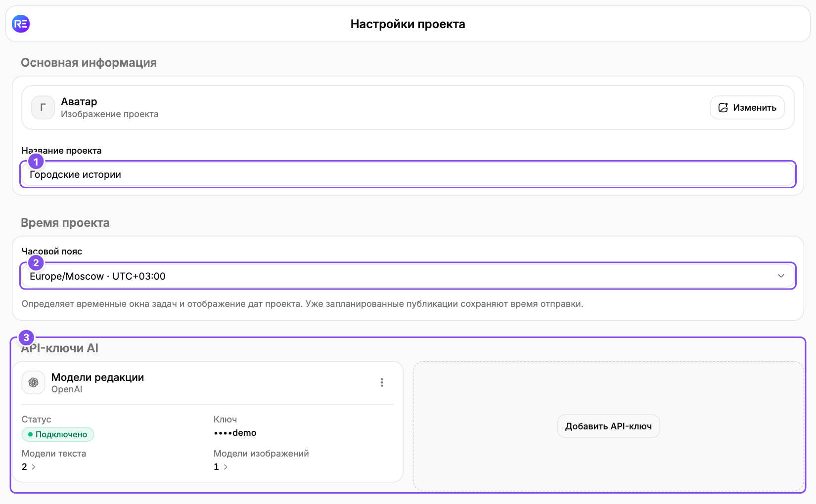Screen dimensions: 816x504
Task: Click the Настройки проекта page title
Action: 408,24
